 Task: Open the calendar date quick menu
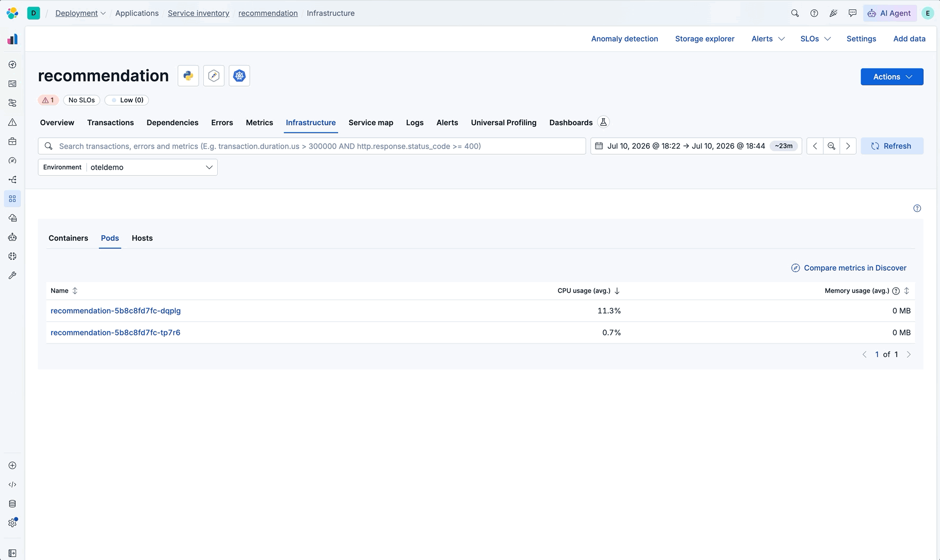point(599,146)
